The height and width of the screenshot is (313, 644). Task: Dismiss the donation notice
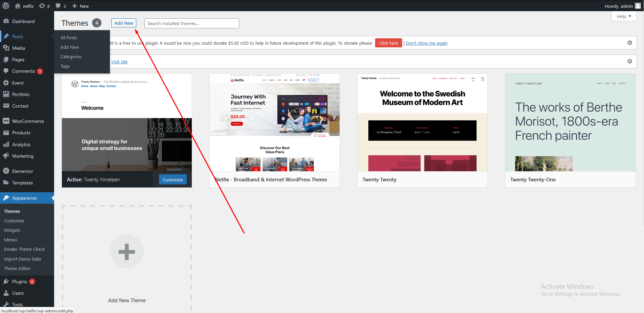click(x=629, y=43)
